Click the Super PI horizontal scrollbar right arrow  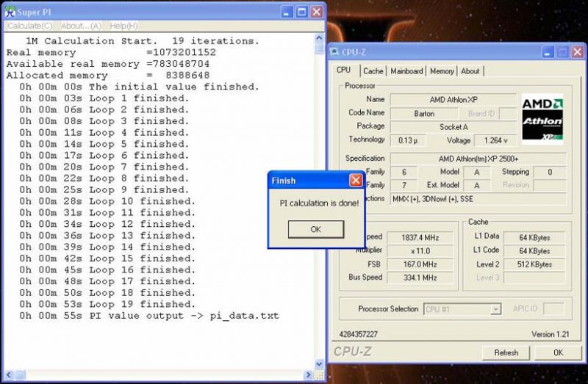(x=308, y=374)
